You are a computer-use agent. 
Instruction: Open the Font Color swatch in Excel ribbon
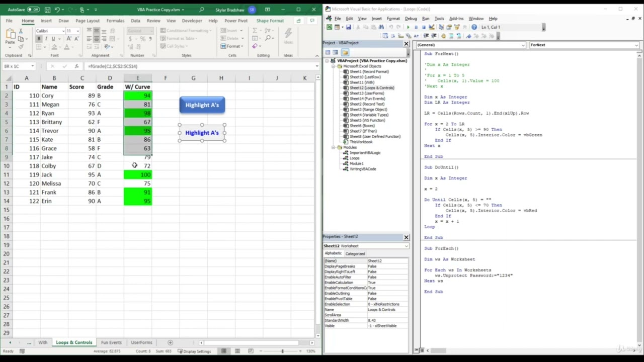[66, 47]
